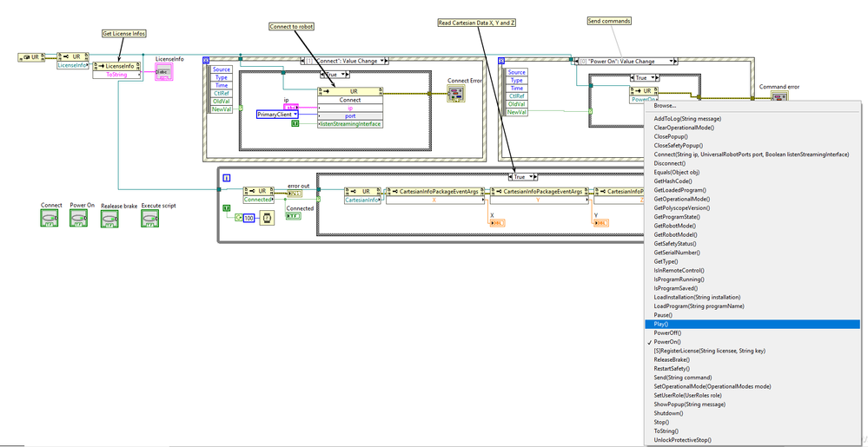Click the while loop conditional terminal
868x447 pixels.
point(237,218)
